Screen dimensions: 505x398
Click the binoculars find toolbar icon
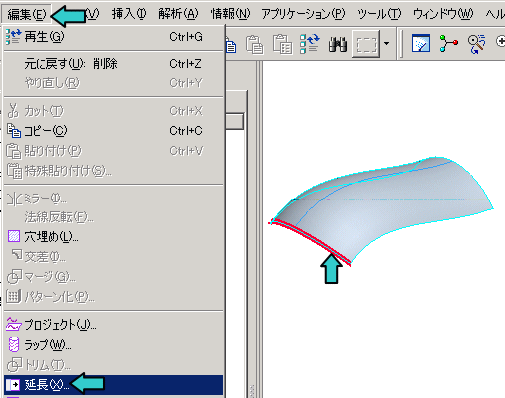(338, 44)
